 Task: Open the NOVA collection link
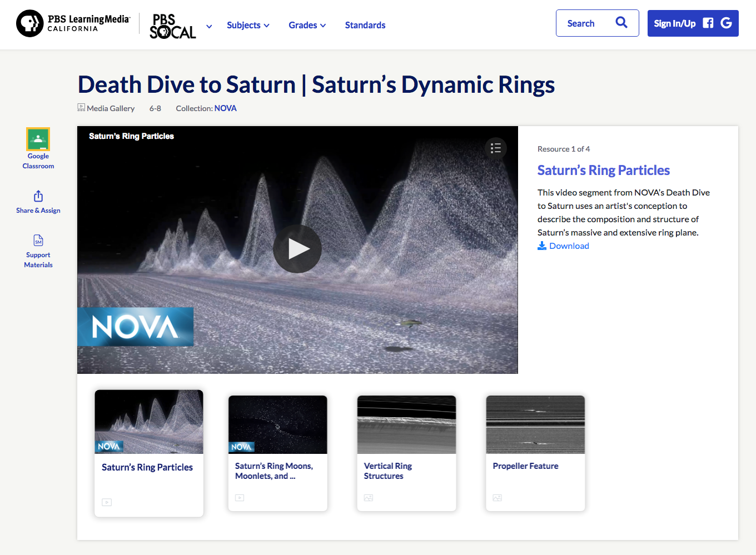pos(225,108)
